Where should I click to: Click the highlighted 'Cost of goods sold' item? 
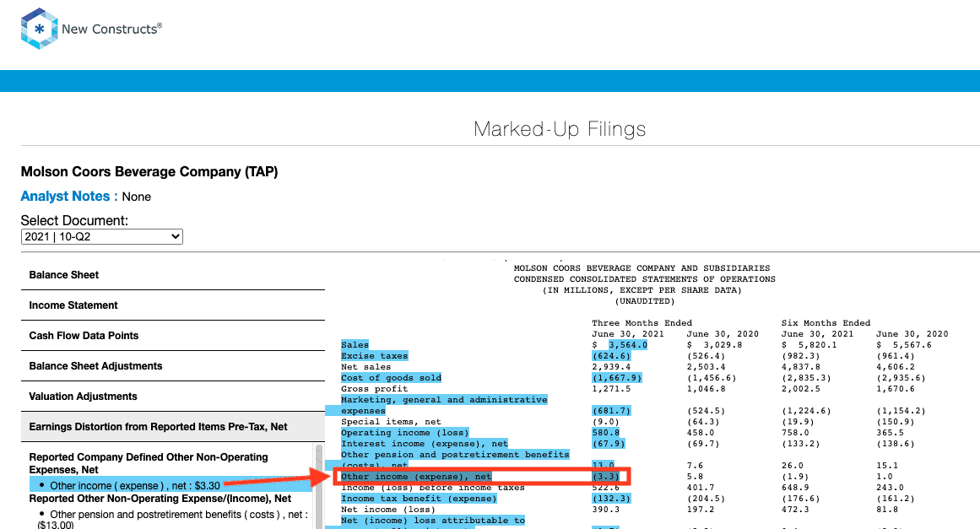click(x=392, y=378)
